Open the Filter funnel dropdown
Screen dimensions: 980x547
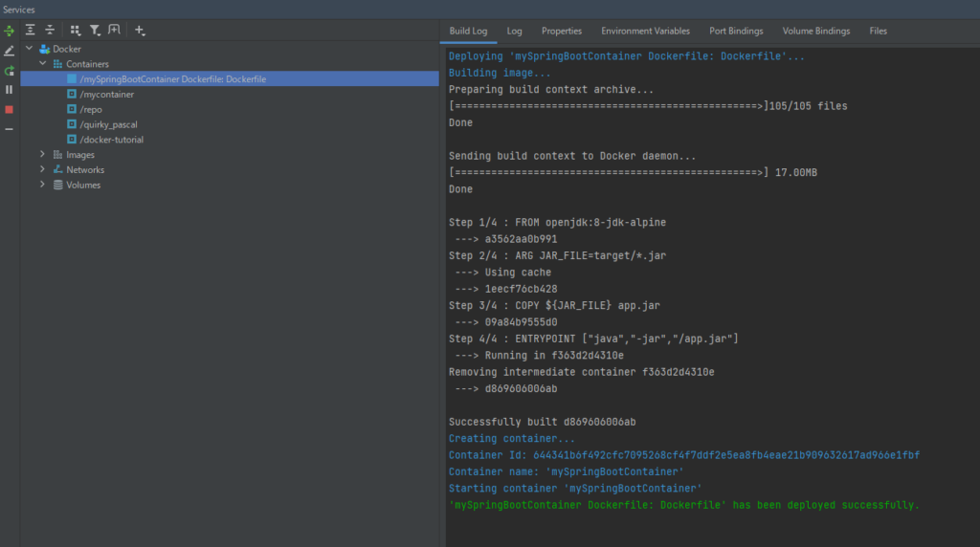click(x=96, y=31)
